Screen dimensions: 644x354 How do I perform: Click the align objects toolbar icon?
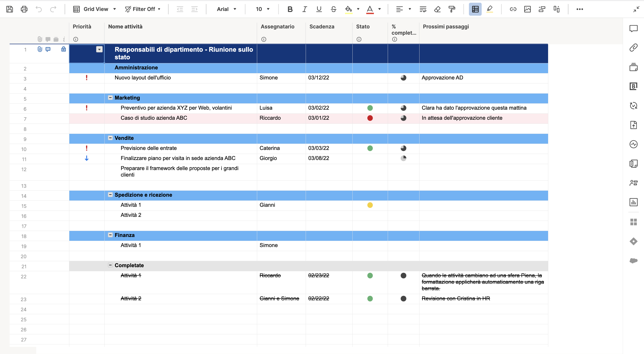coord(556,9)
